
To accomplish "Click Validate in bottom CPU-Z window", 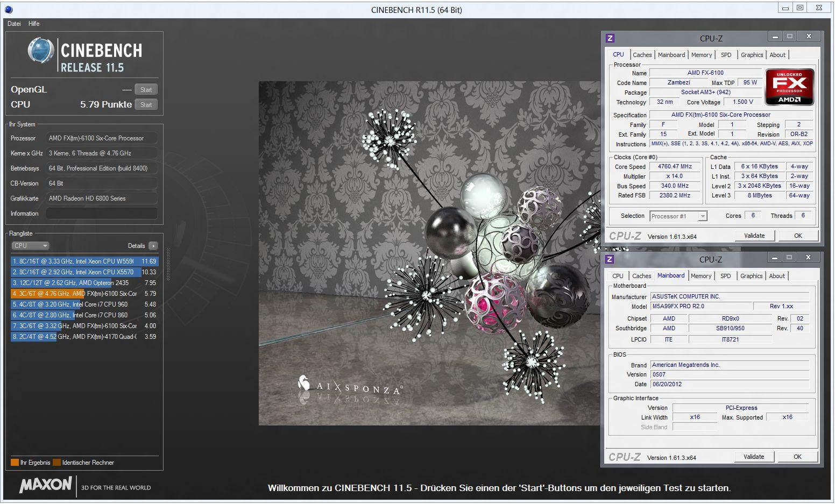I will point(754,457).
